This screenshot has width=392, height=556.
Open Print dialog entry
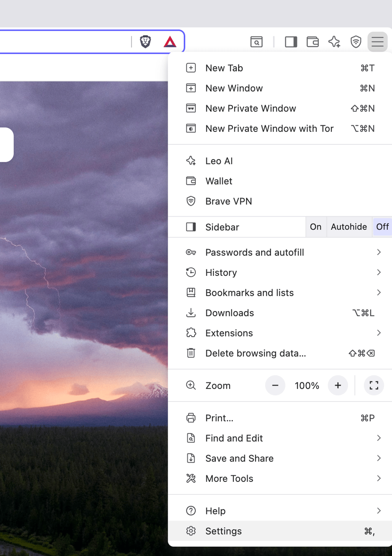[280, 418]
